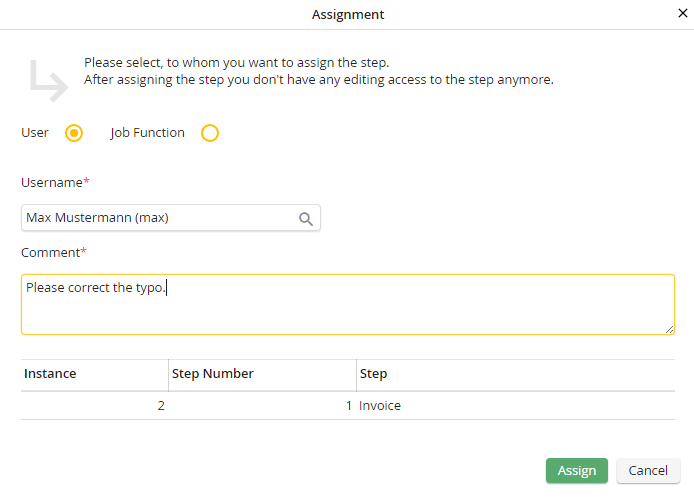Click the green Assign button
The image size is (694, 501).
577,470
